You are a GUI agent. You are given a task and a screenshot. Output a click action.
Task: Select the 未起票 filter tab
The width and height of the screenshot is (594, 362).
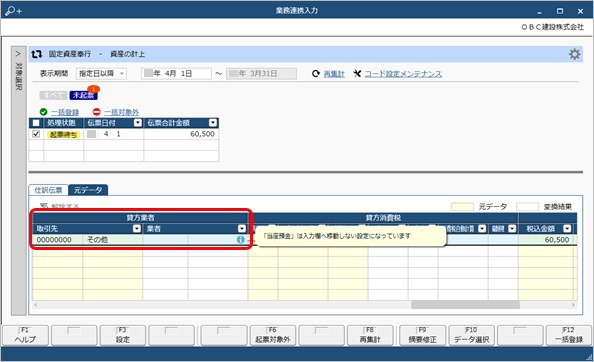[83, 95]
